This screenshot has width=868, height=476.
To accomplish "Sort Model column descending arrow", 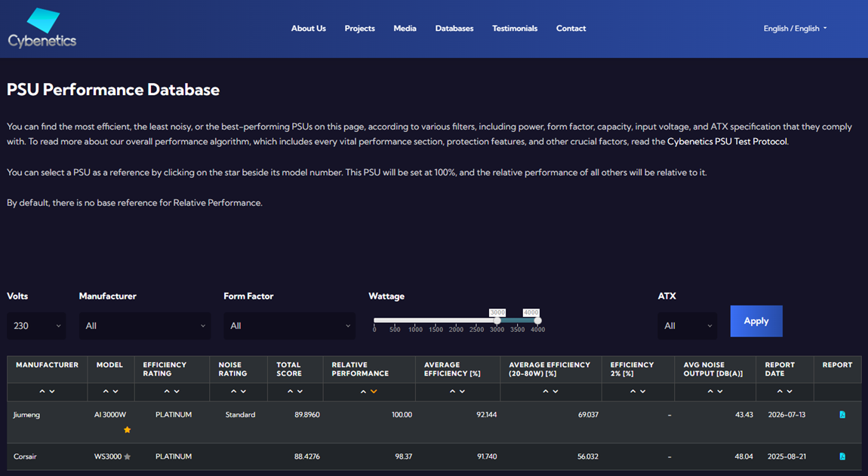I will (x=115, y=392).
